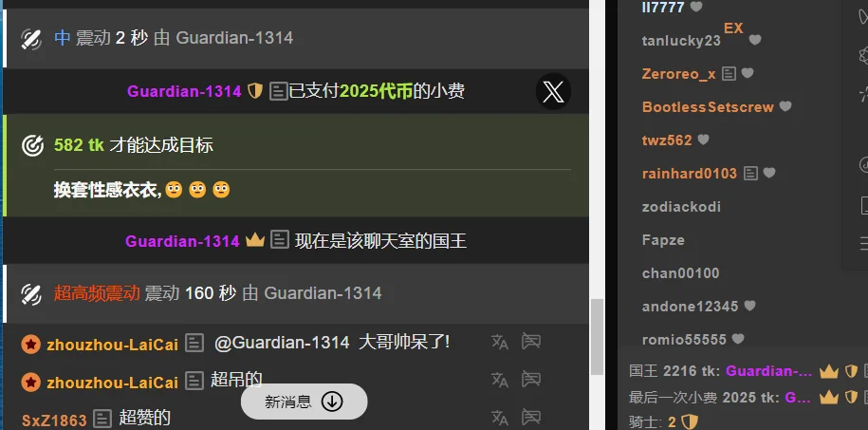
Task: Click the goal target icon beside 582 tk
Action: 32,145
